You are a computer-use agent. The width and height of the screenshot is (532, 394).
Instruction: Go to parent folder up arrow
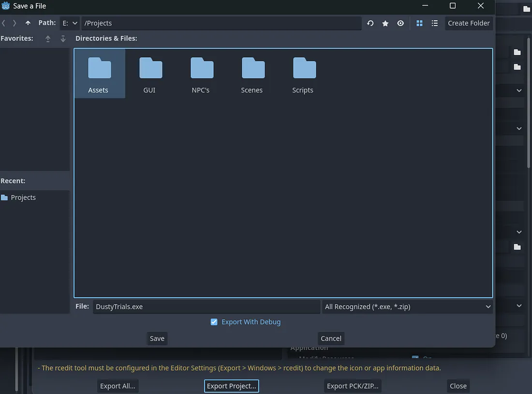(x=28, y=23)
